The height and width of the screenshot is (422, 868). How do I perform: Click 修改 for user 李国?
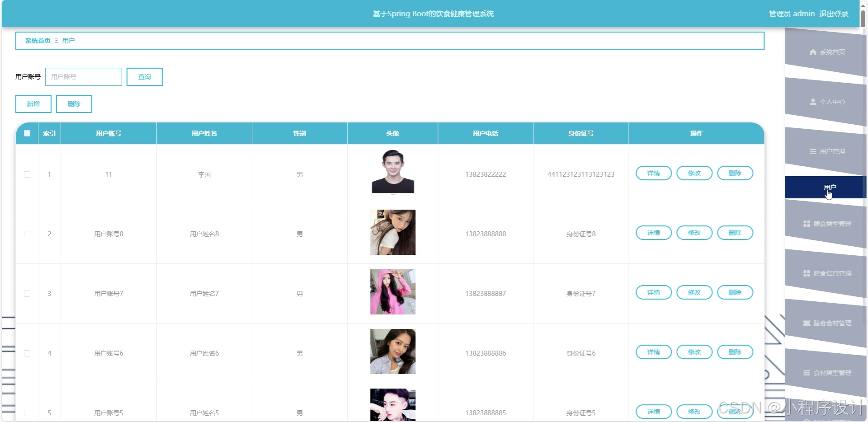[x=694, y=173]
